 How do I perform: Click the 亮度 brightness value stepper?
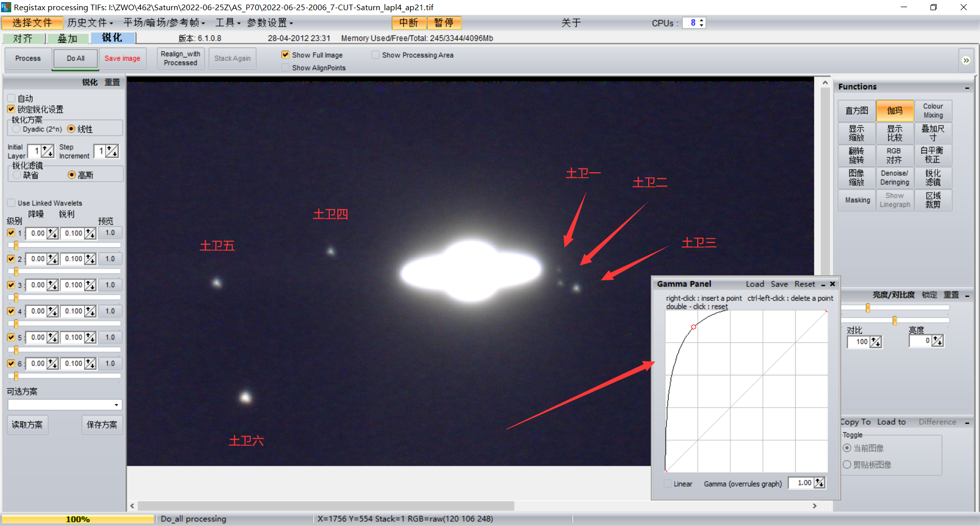click(x=938, y=341)
